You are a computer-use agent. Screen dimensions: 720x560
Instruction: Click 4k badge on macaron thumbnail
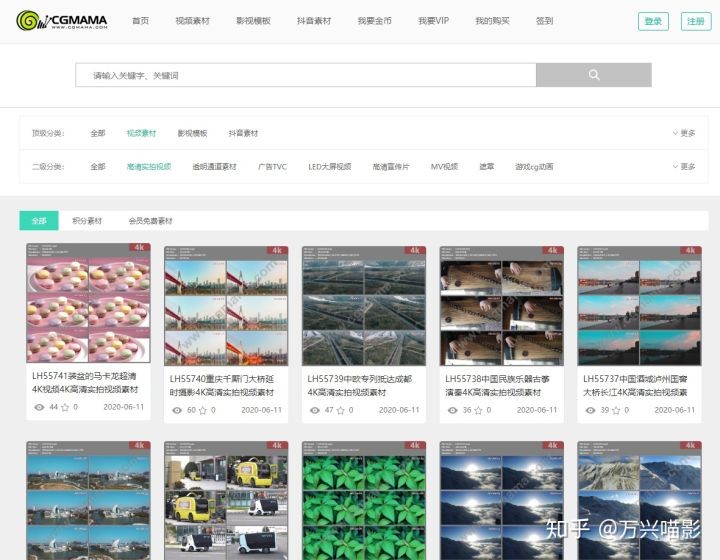tap(138, 250)
